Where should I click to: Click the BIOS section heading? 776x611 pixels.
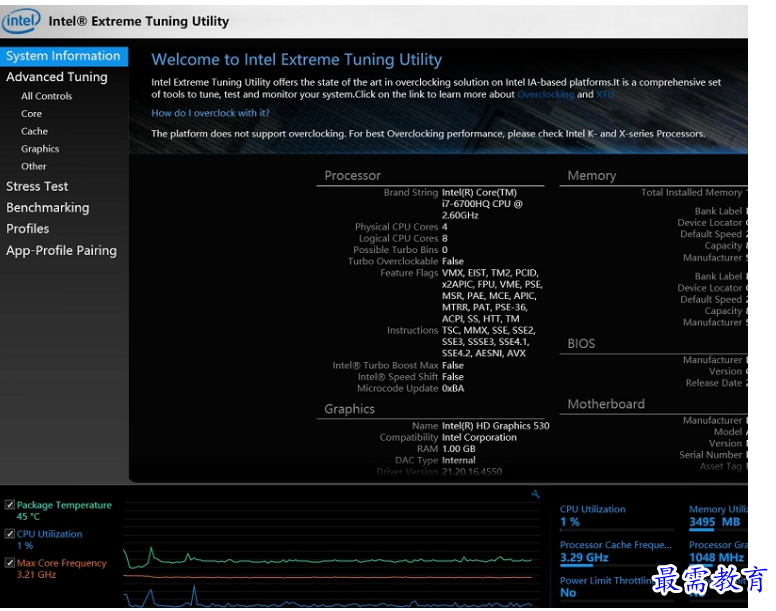pyautogui.click(x=581, y=344)
